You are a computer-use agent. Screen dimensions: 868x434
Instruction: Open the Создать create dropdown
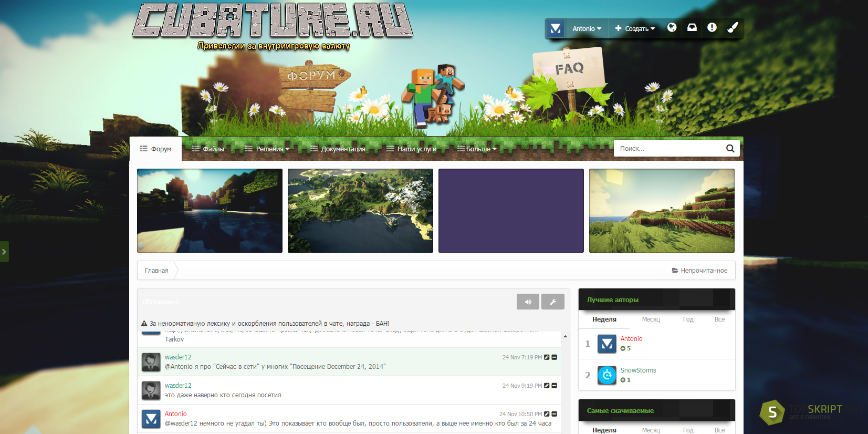coord(635,29)
